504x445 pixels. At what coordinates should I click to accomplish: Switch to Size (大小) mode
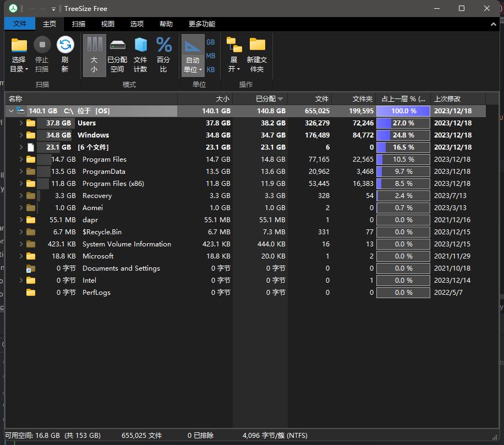(94, 55)
